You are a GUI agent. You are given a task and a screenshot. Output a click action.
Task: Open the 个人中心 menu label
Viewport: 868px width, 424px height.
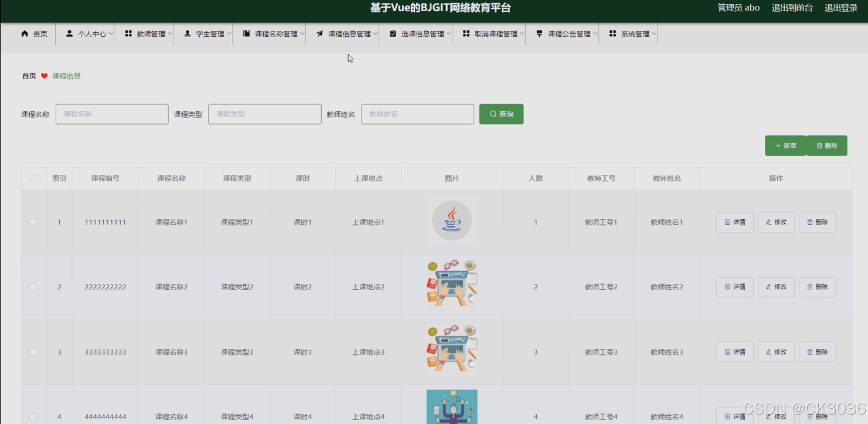[92, 34]
